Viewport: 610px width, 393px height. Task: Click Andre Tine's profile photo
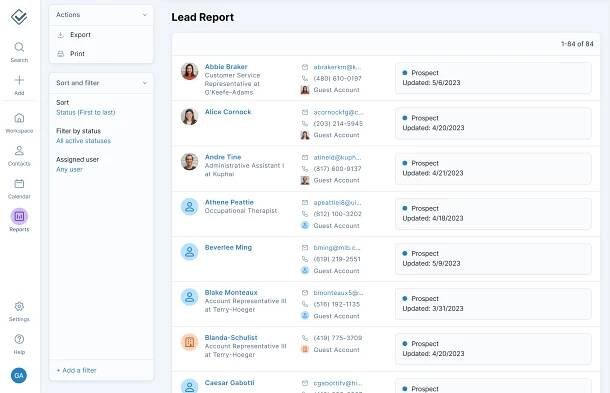coord(189,161)
